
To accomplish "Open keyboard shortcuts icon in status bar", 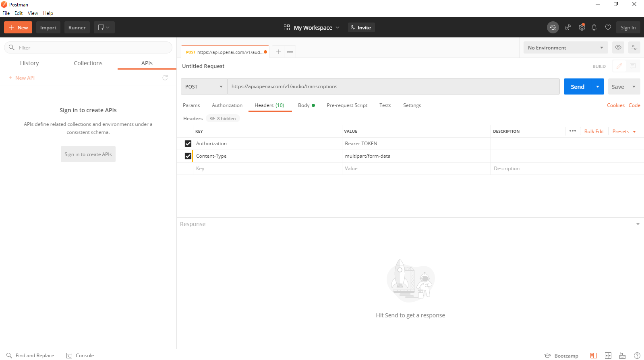I will [x=623, y=356].
